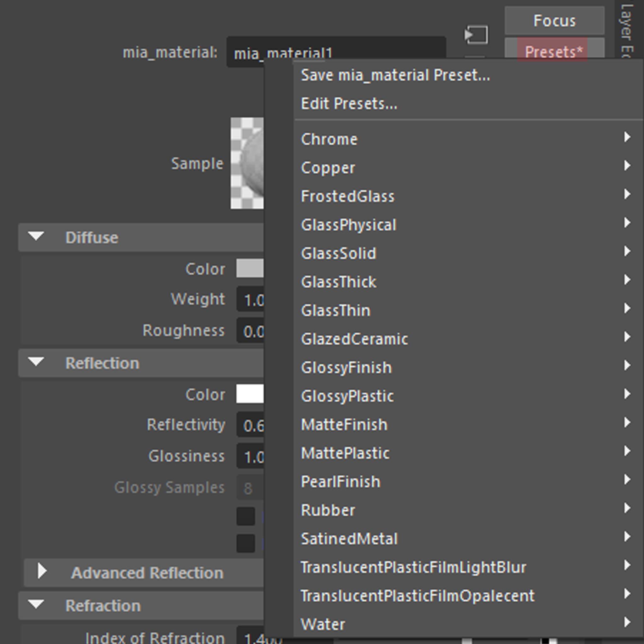Open the Chrome preset submenu
Viewport: 644px width, 644px height.
coord(329,139)
